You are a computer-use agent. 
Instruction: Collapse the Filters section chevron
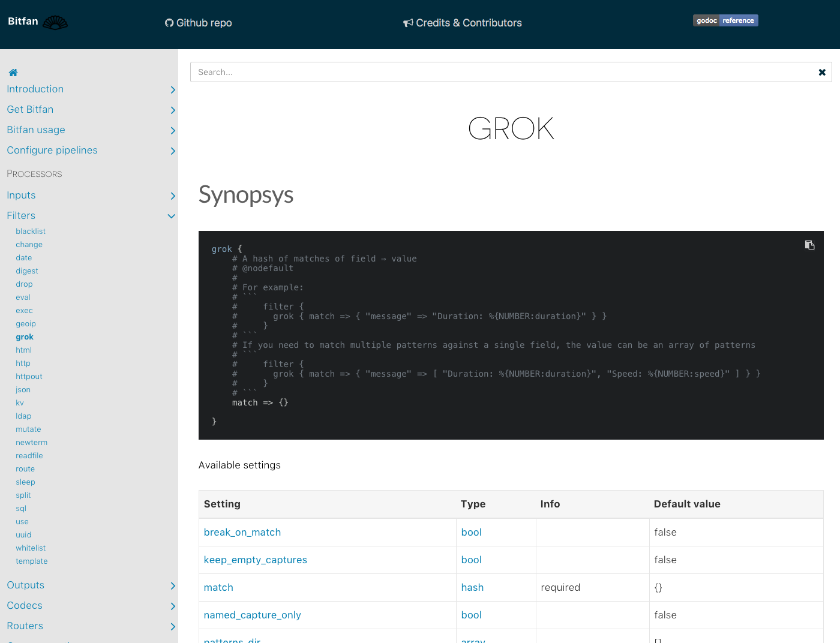tap(172, 216)
